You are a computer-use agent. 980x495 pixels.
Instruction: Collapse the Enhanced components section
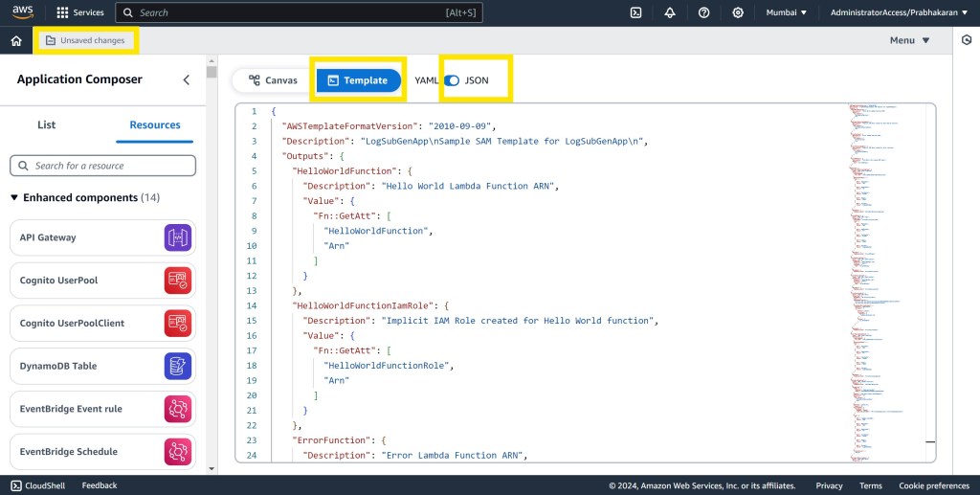[14, 197]
